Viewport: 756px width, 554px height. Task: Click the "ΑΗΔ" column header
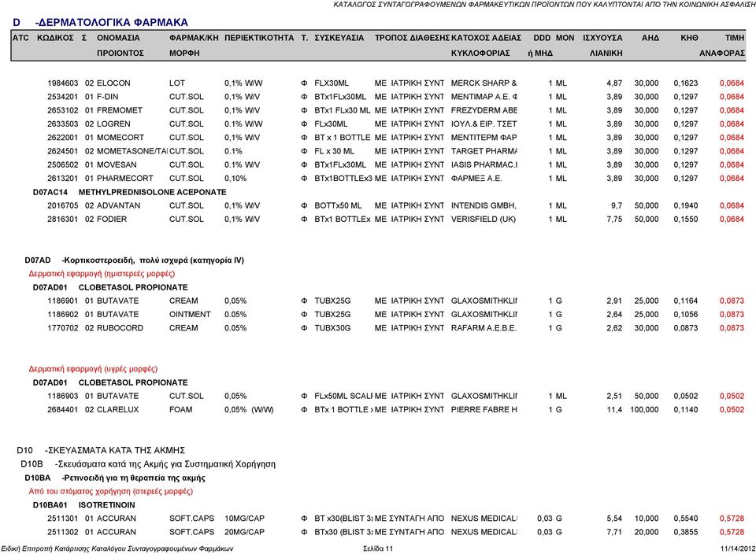coord(650,38)
